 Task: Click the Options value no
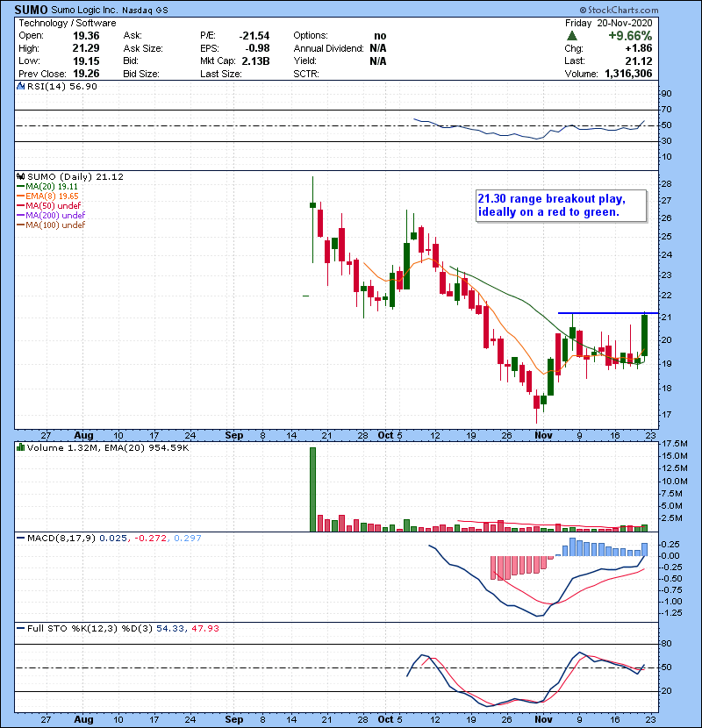[x=380, y=36]
